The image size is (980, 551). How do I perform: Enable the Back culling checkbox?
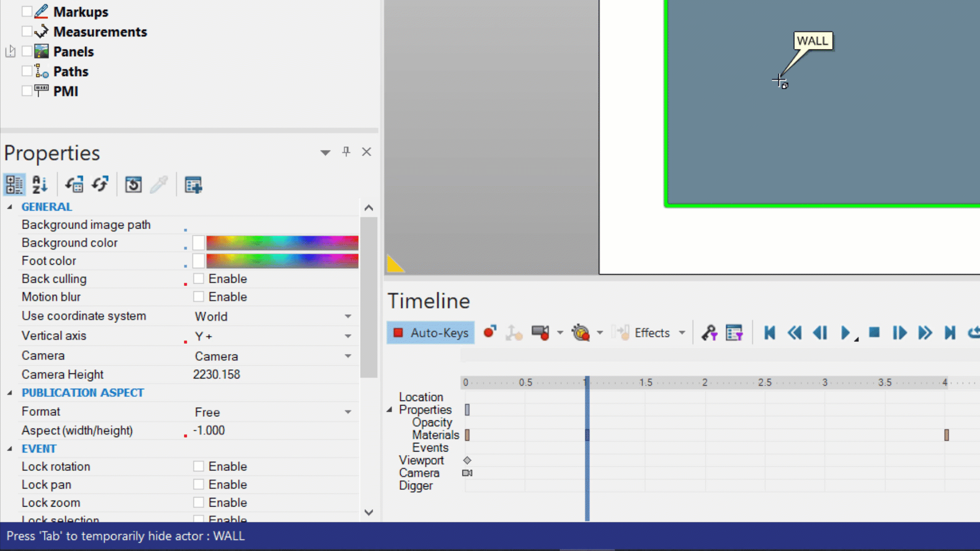click(x=199, y=279)
